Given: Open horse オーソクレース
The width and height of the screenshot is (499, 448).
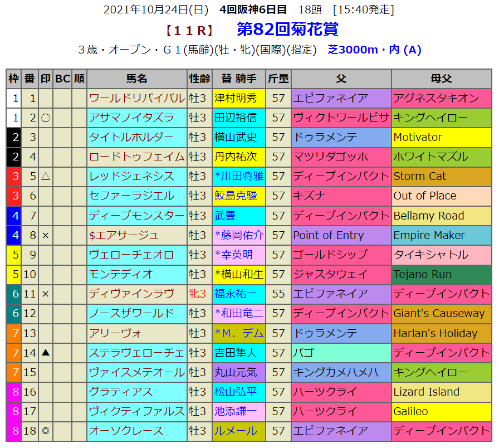Looking at the screenshot, I should (126, 431).
